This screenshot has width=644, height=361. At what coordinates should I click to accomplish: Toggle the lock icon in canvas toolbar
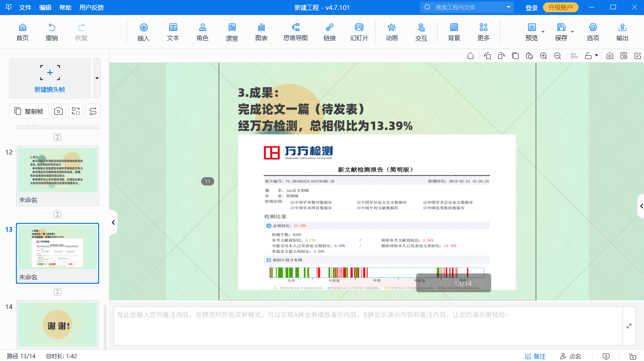589,56
